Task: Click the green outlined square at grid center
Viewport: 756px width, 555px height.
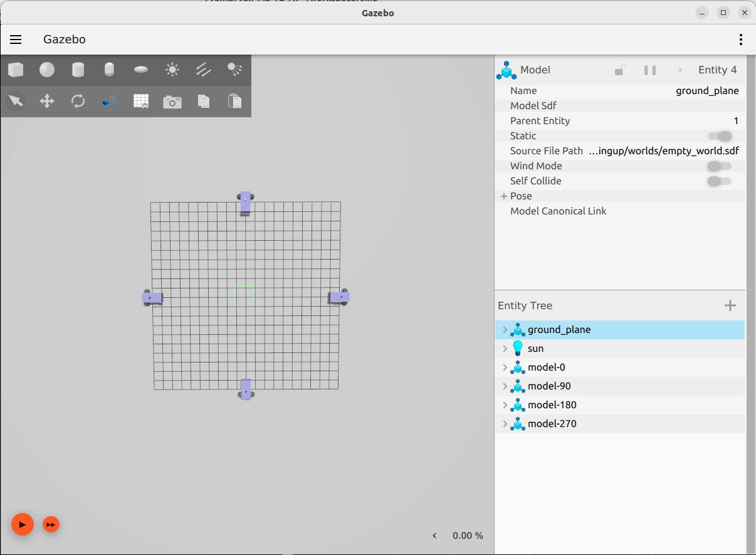Action: (244, 296)
